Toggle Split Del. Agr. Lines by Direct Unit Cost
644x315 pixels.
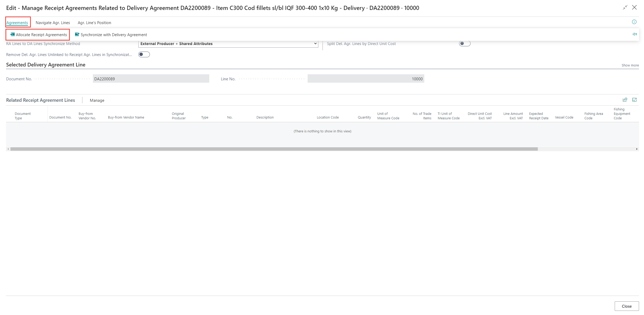pyautogui.click(x=465, y=44)
